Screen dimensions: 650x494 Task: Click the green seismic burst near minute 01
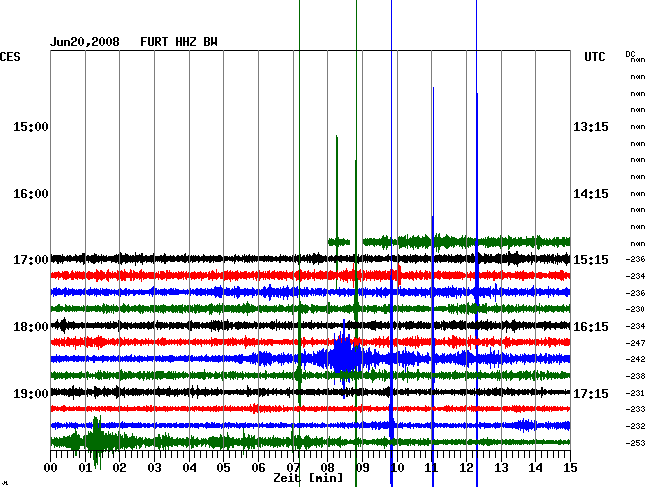click(x=96, y=441)
